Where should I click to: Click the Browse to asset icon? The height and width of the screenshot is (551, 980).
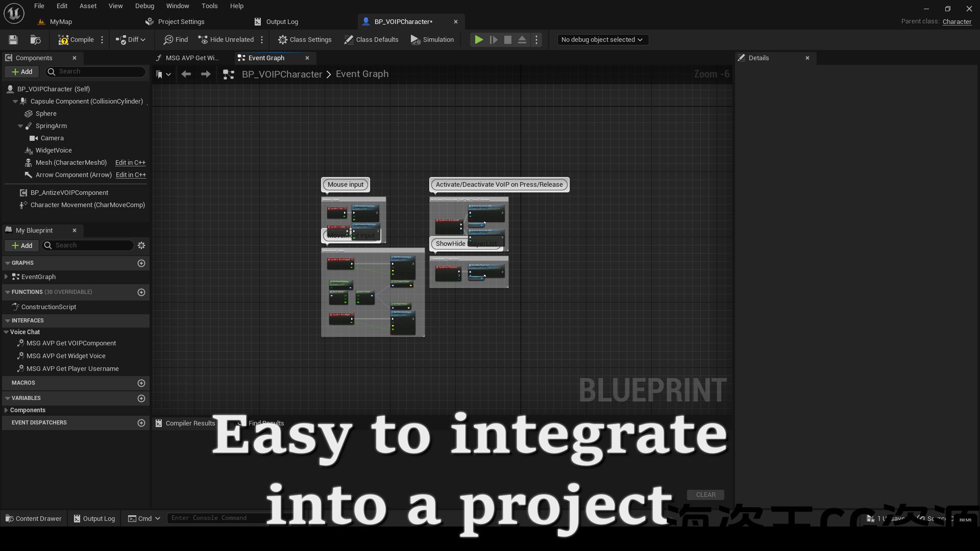pyautogui.click(x=35, y=40)
